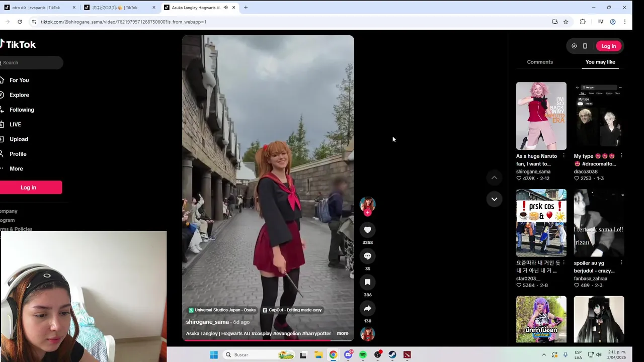The image size is (644, 362).
Task: Open options for the 'spoiler au yg' video
Action: pos(621,263)
